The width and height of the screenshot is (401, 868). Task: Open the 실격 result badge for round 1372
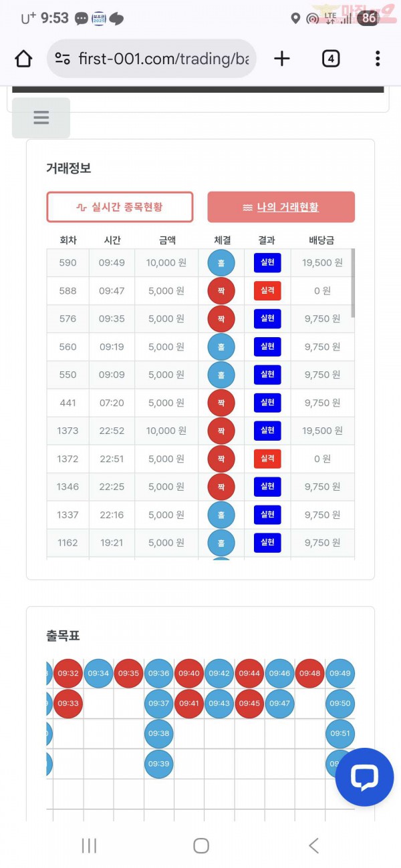(267, 459)
